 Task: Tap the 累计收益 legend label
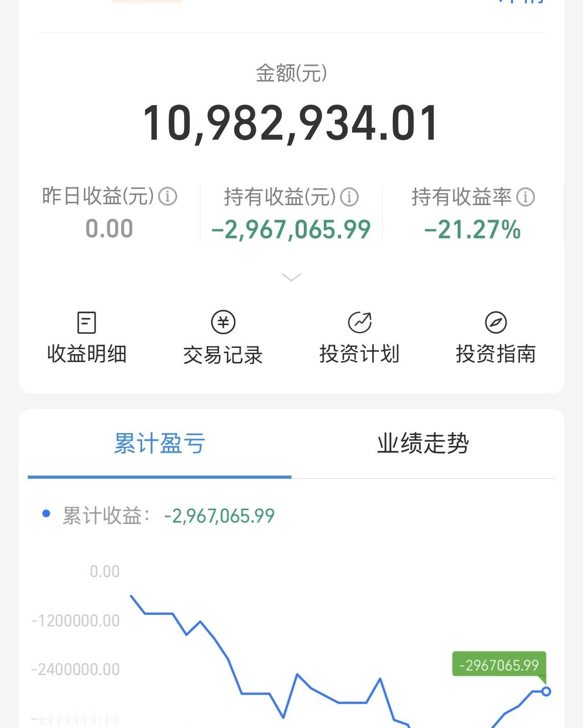tap(106, 516)
